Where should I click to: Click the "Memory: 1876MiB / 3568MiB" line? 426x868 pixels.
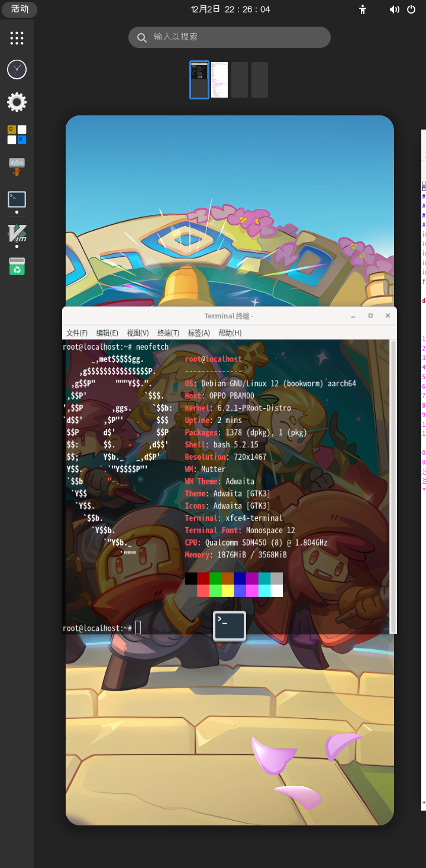235,555
